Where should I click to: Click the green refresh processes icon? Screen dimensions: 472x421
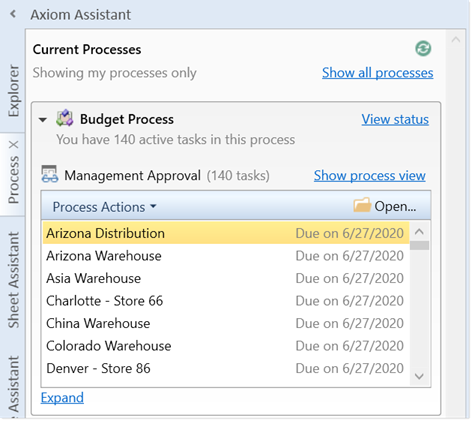[423, 49]
